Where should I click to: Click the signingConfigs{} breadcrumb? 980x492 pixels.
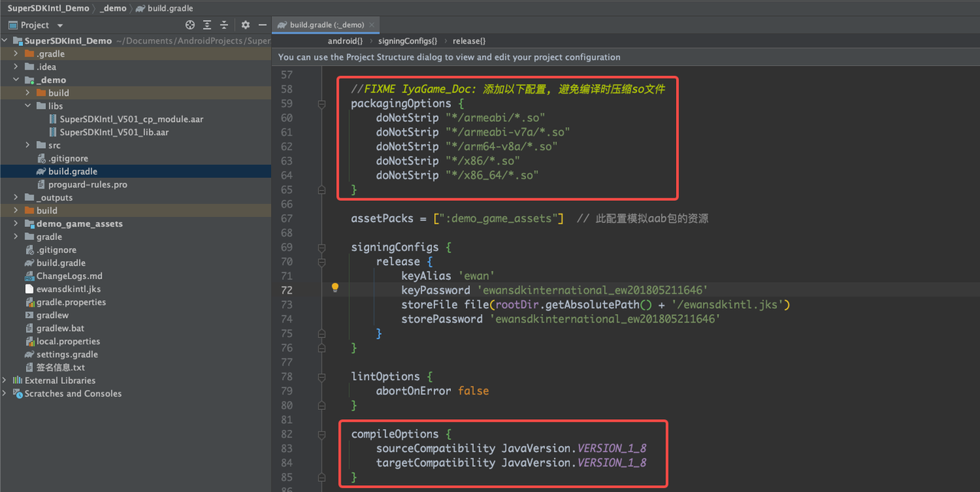click(x=407, y=41)
